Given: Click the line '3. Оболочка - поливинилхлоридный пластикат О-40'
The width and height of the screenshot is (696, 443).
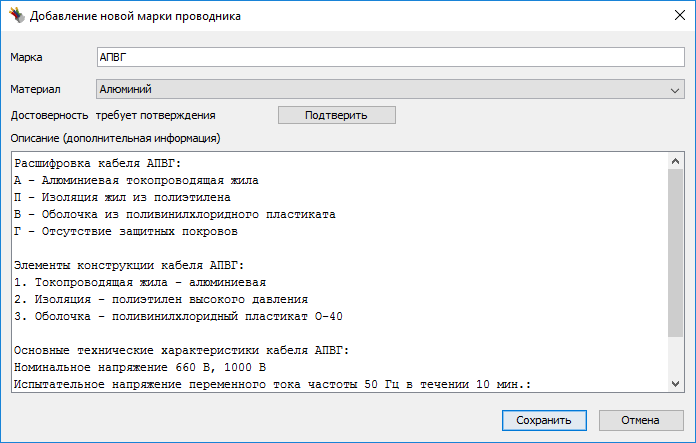Looking at the screenshot, I should 178,316.
